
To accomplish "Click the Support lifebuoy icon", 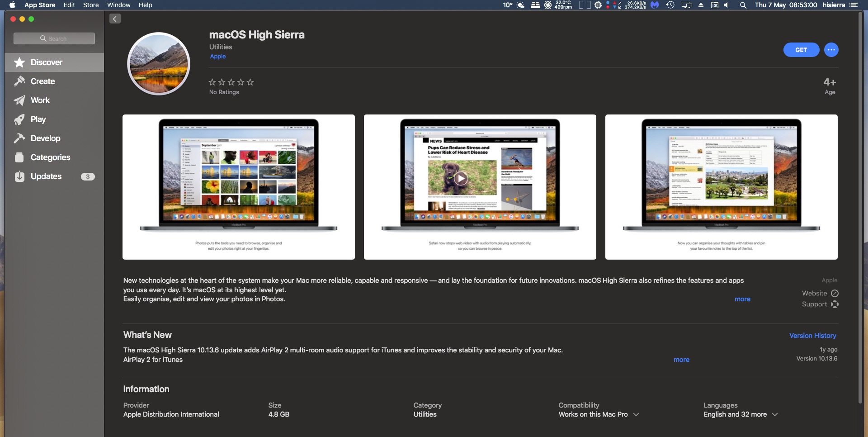I will click(x=835, y=304).
